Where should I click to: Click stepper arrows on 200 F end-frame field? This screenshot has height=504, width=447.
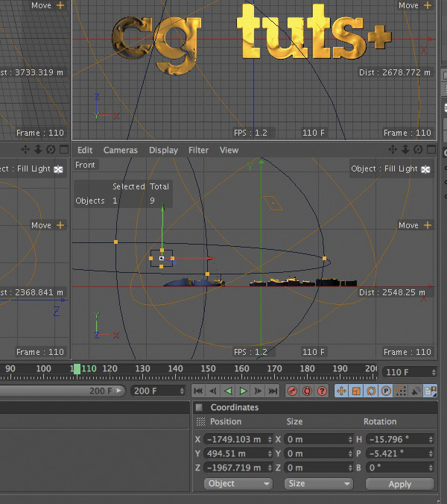pos(182,391)
